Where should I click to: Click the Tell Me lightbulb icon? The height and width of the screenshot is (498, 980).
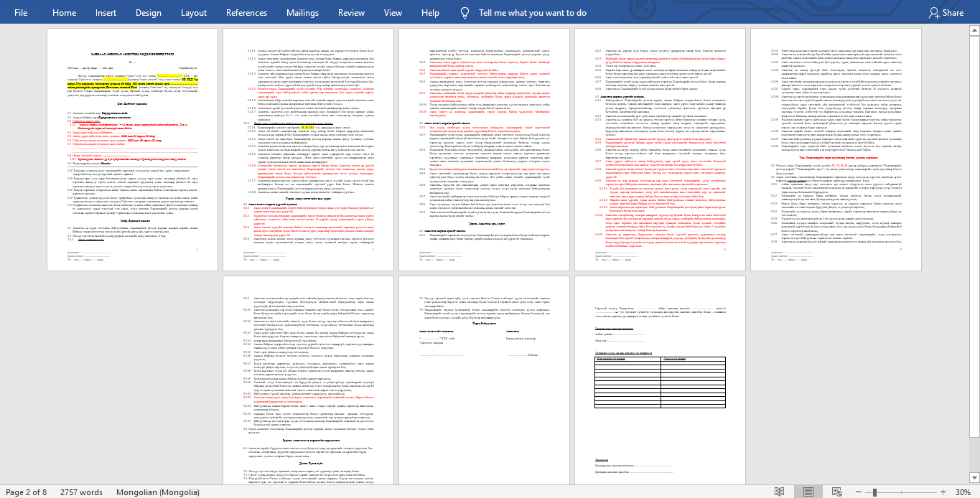pyautogui.click(x=465, y=12)
